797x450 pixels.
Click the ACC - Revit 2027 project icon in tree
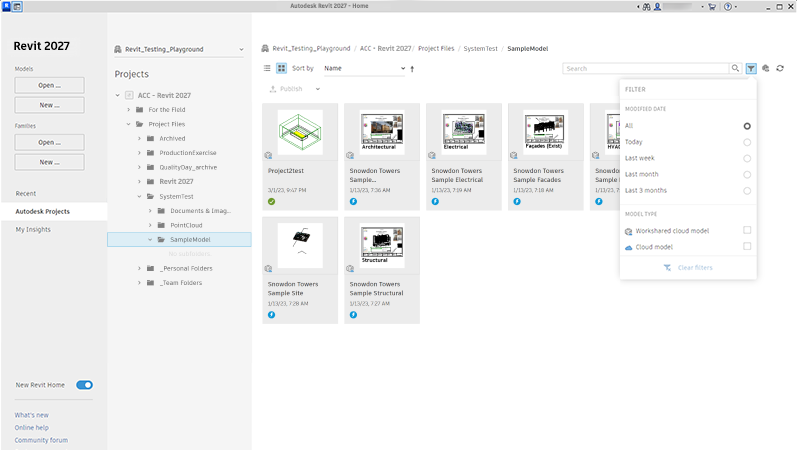pyautogui.click(x=129, y=95)
